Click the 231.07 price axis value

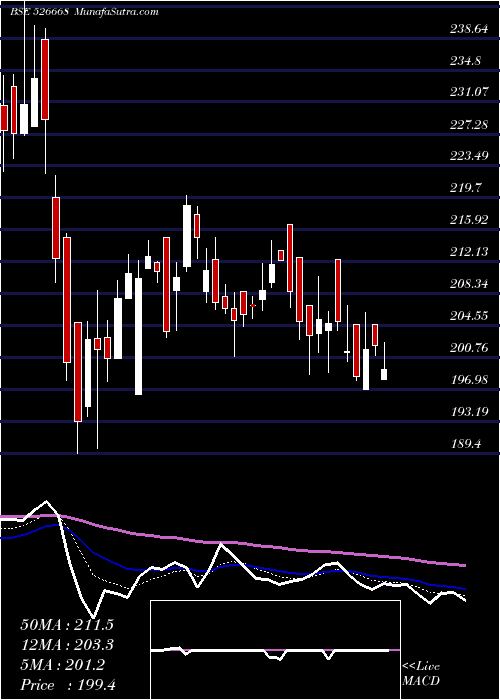coord(468,92)
